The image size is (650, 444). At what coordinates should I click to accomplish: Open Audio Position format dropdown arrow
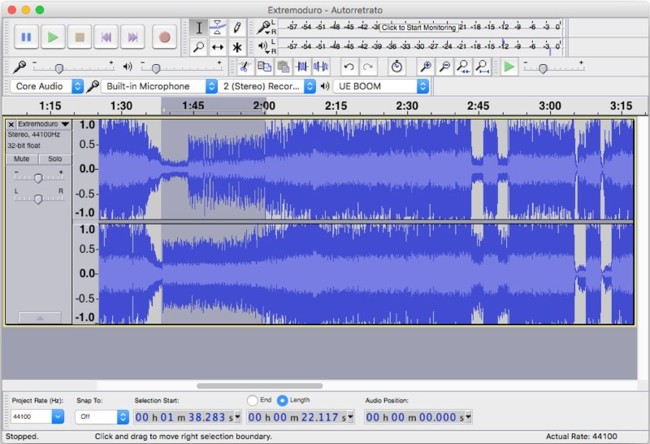pos(468,417)
